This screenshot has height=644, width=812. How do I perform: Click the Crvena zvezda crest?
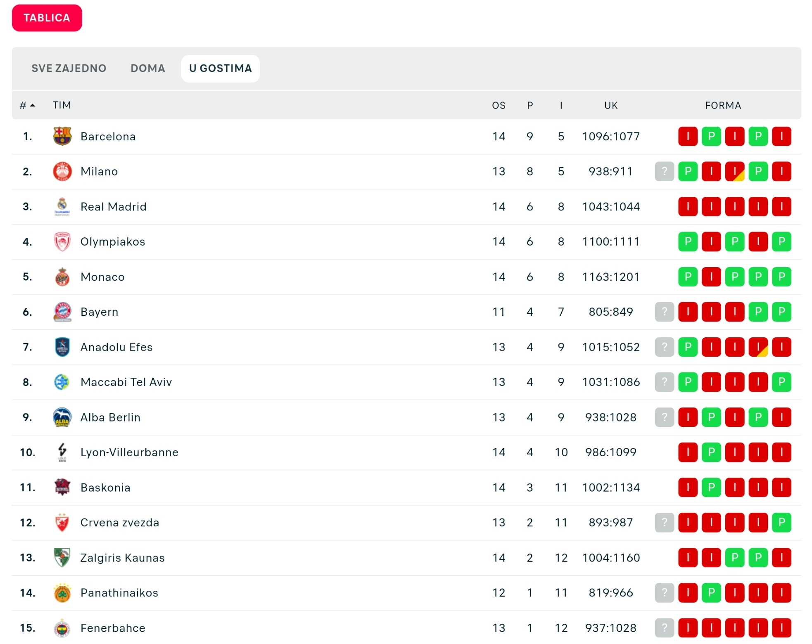click(62, 522)
